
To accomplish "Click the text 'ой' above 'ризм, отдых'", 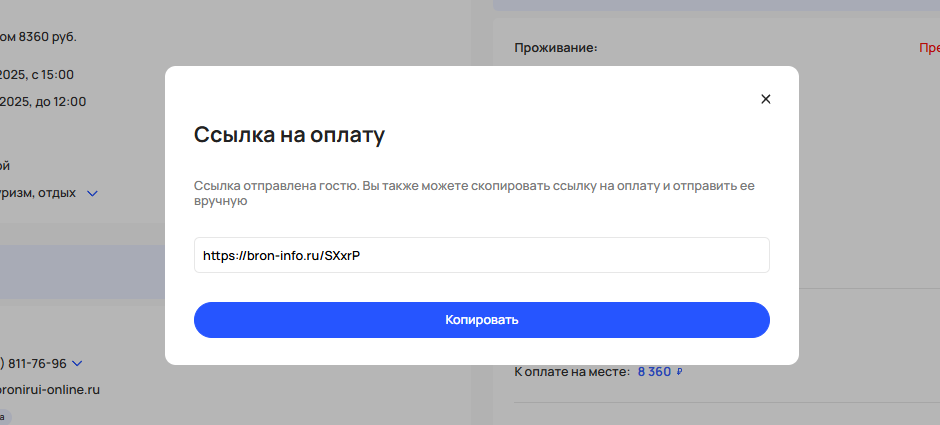I will pos(5,166).
